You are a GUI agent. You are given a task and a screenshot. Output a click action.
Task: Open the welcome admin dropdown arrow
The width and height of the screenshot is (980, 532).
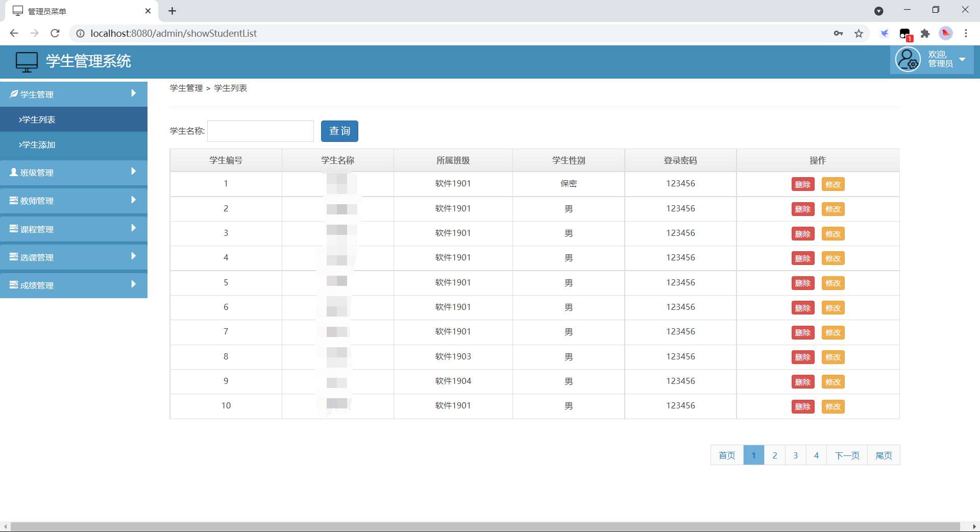coord(962,59)
